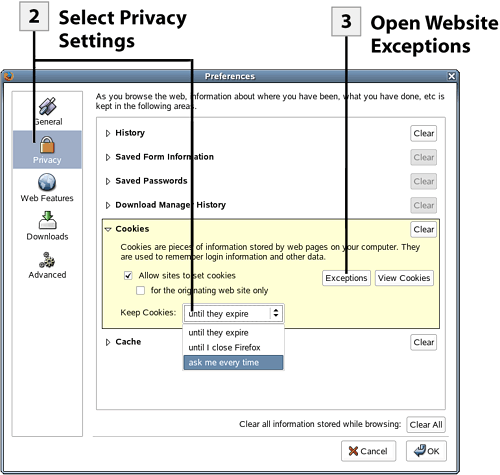Click the View Cookies button
Screen dimensions: 500x475
(404, 278)
